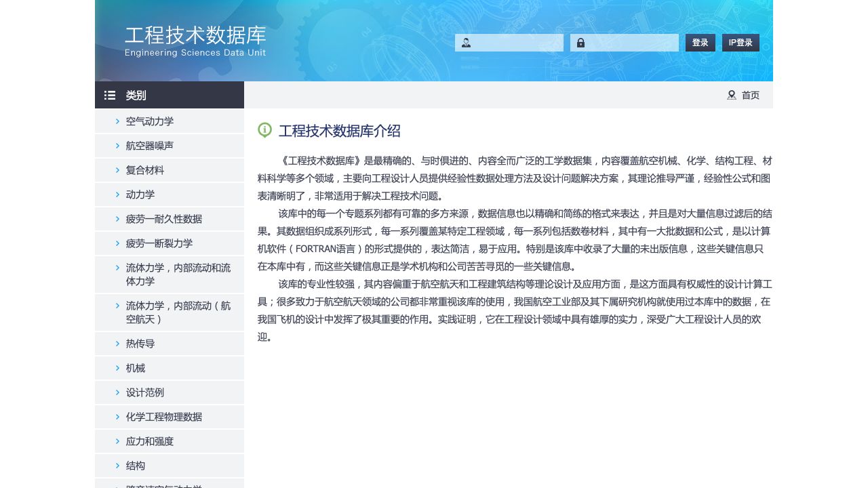Focus the username input field
Viewport: 868px width, 488px height.
tap(517, 43)
